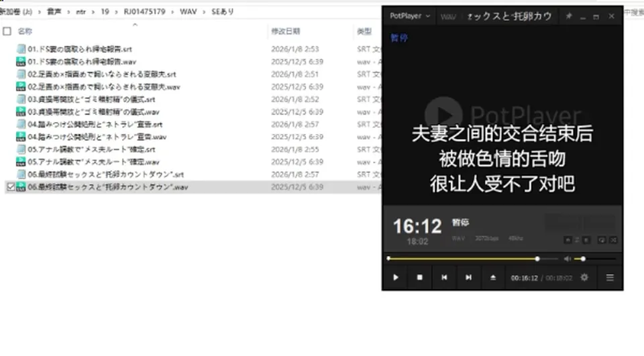Expand the breadcrumb chevron after RJ01475179
Viewport: 644px width, 356px height.
click(x=172, y=12)
